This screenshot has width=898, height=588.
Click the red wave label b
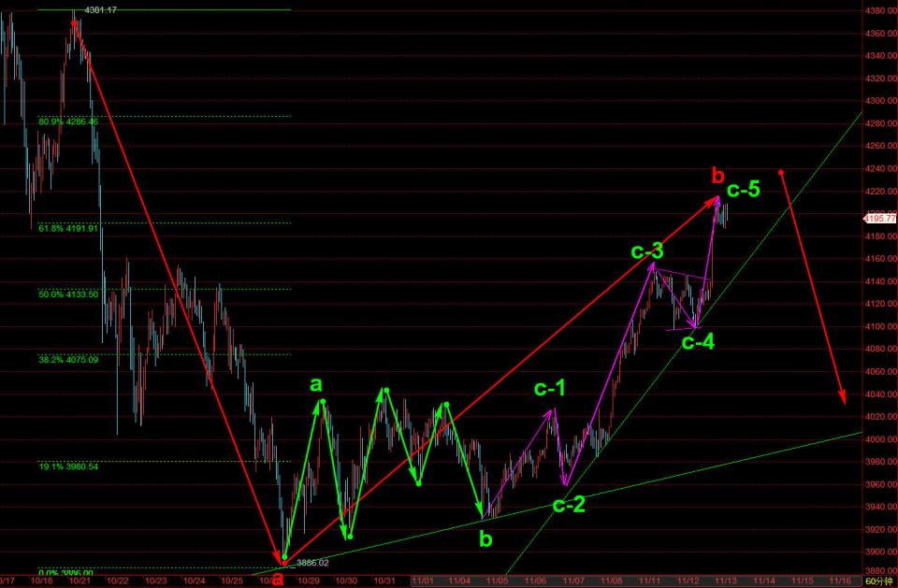pos(718,175)
